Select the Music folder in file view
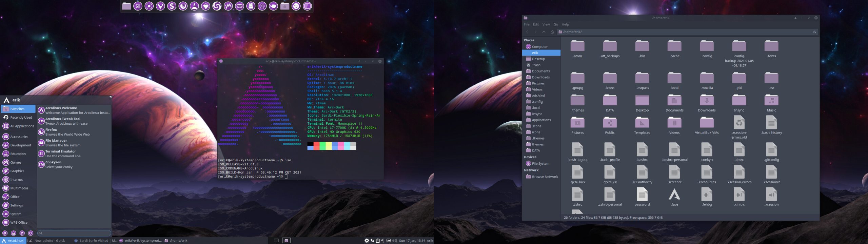The width and height of the screenshot is (868, 244). coord(771,103)
